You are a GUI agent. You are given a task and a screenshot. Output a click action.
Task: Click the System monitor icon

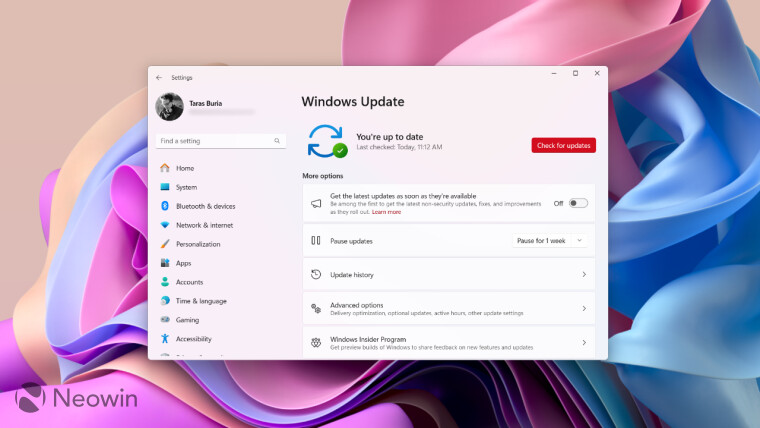165,187
